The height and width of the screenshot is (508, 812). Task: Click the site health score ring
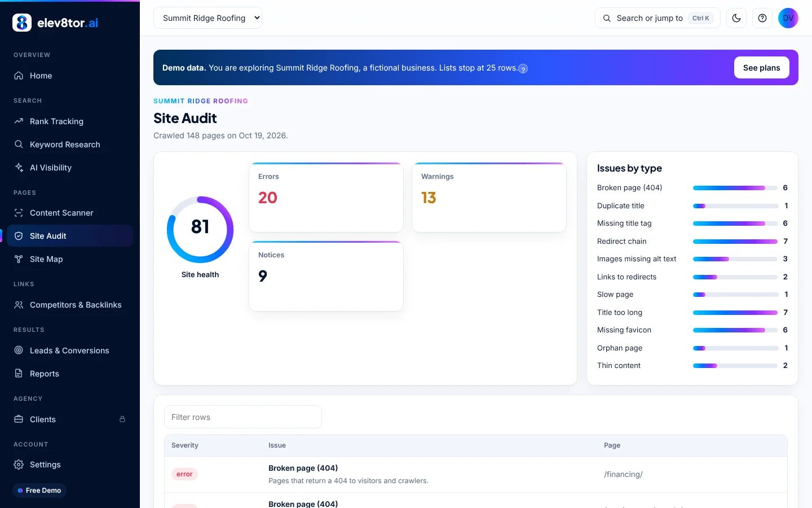coord(200,230)
